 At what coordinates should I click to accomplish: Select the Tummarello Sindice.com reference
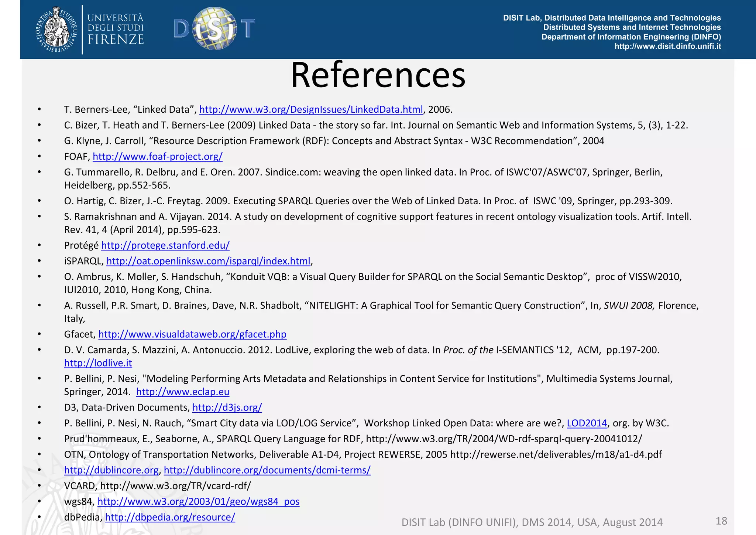tap(364, 179)
